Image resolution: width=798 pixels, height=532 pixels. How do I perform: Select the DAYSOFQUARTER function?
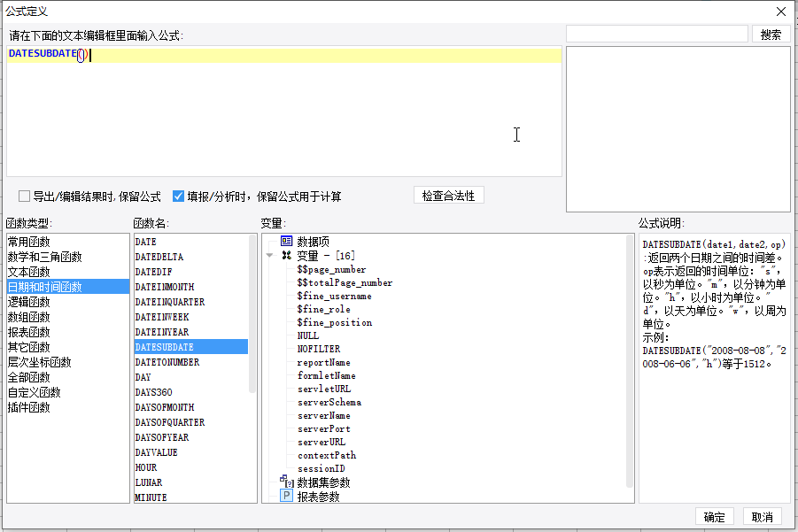190,422
